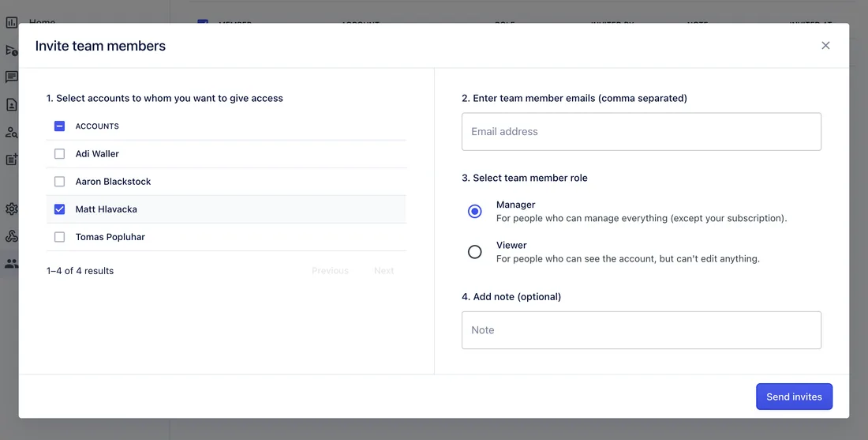Focus the Email address input field
Screen dimensions: 868x440
641,131
